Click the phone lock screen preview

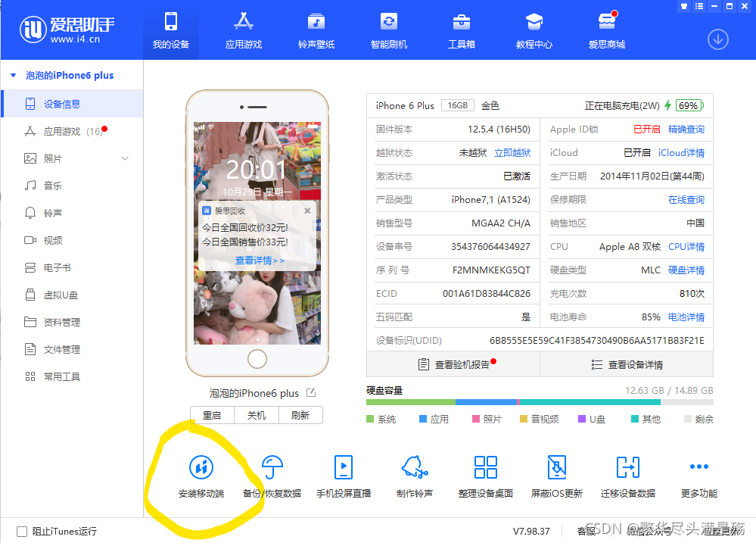coord(257,233)
